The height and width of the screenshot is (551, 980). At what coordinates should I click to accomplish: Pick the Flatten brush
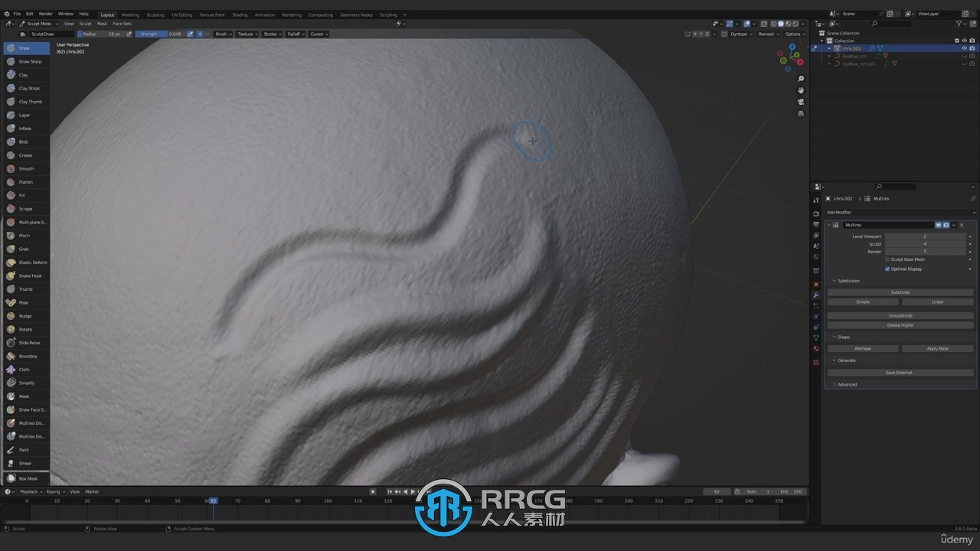pyautogui.click(x=27, y=182)
